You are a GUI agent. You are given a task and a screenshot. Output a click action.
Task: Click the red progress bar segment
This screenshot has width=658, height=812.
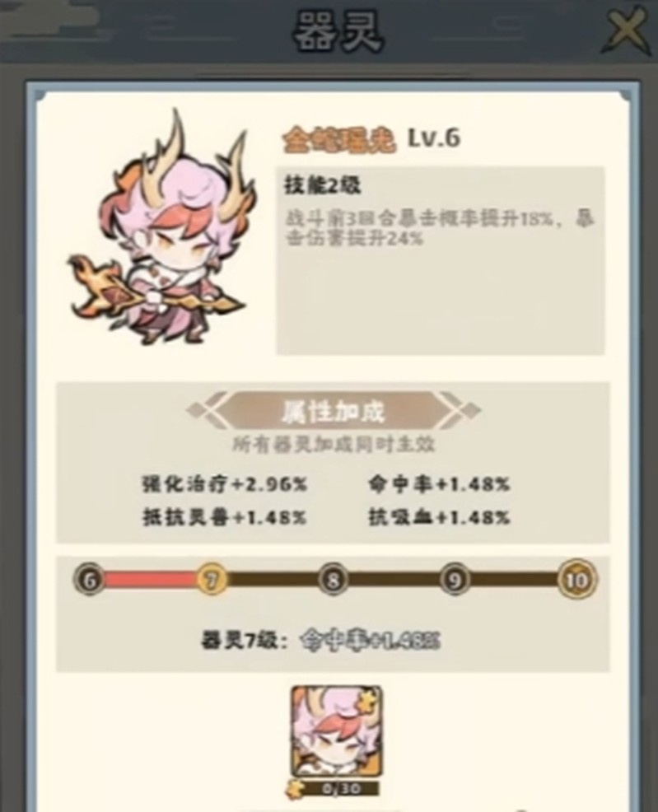click(x=150, y=580)
